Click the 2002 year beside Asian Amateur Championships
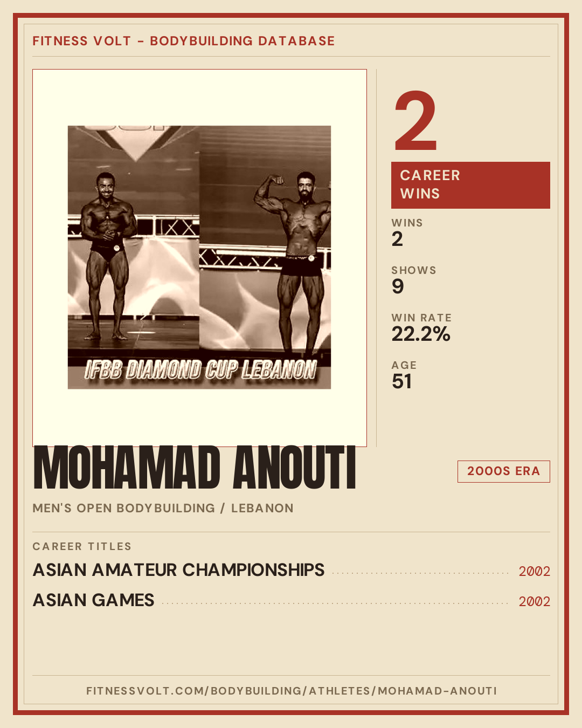 pyautogui.click(x=534, y=572)
